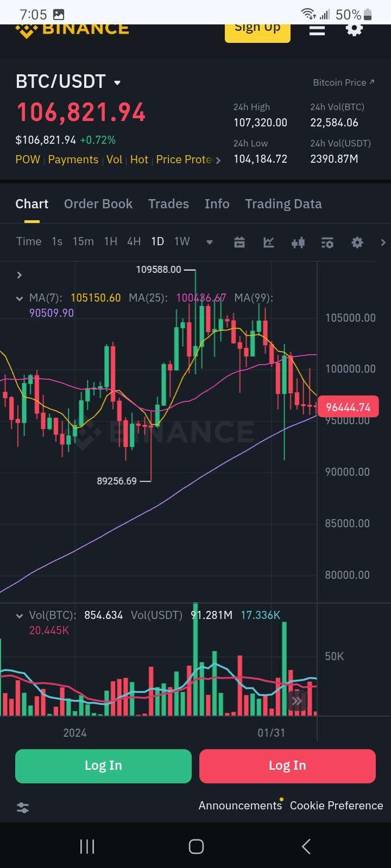Open the Bitcoin Price link

coord(343,82)
